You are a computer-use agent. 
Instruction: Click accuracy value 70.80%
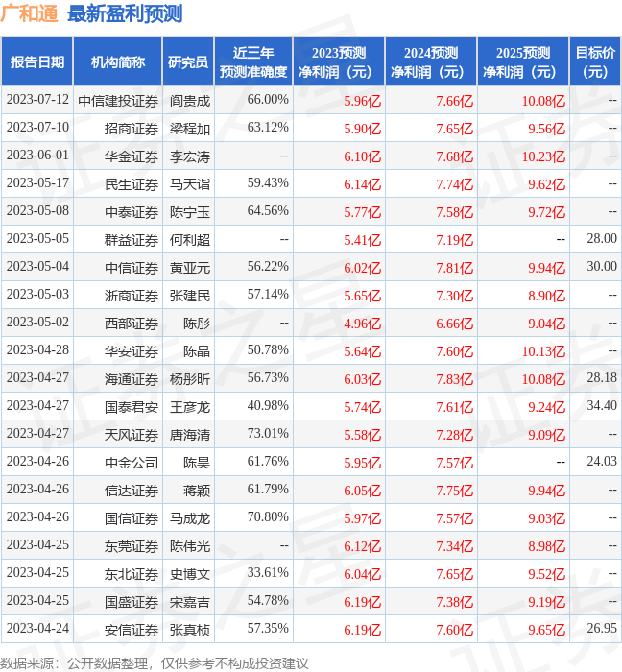tap(268, 516)
